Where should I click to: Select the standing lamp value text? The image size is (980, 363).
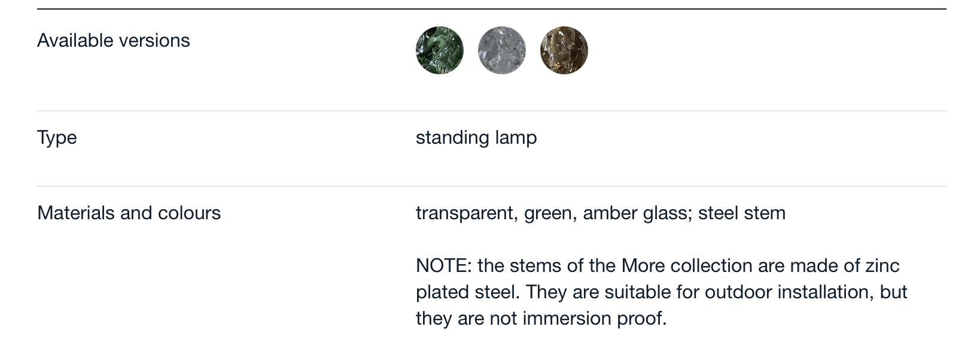tap(476, 138)
